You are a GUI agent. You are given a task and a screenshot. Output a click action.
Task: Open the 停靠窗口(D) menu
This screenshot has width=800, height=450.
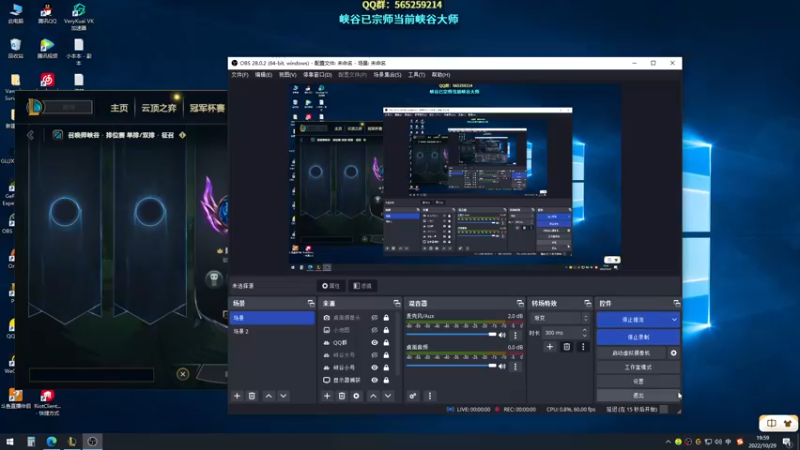pos(317,75)
